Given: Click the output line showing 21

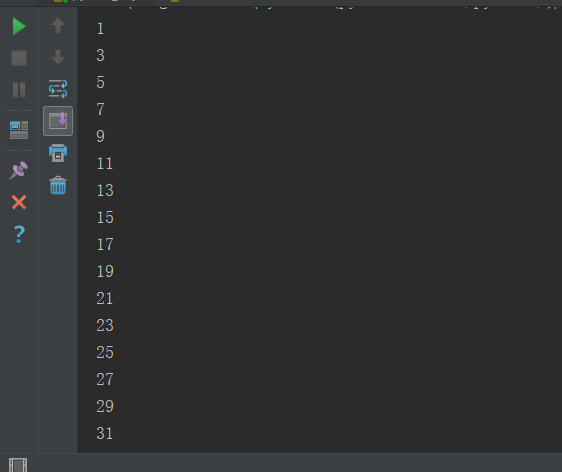Looking at the screenshot, I should coord(105,299).
